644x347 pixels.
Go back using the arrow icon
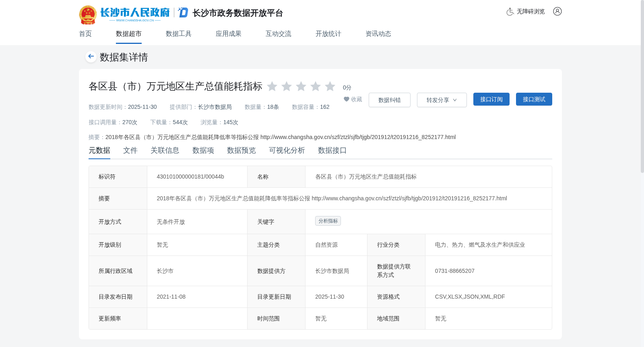click(x=91, y=57)
